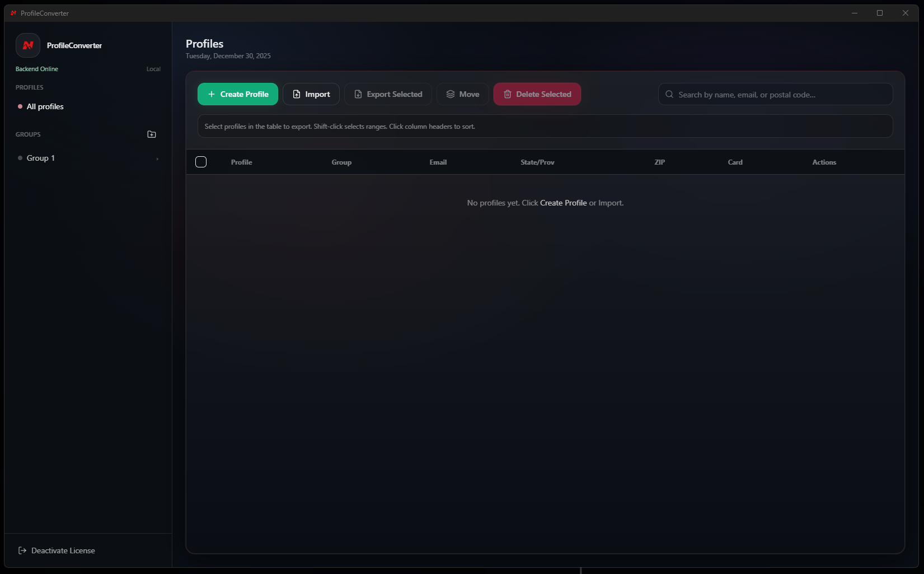Image resolution: width=924 pixels, height=574 pixels.
Task: Select All profiles in the sidebar
Action: click(x=45, y=106)
